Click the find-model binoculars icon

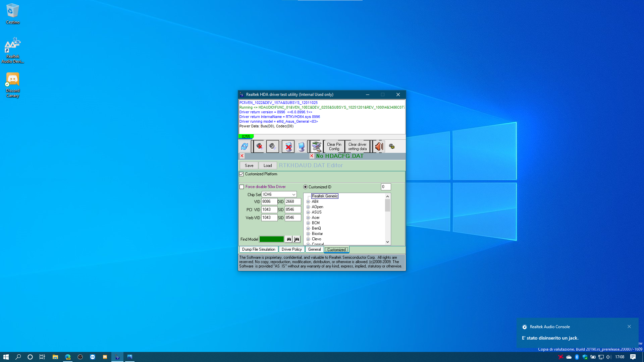[x=289, y=239]
